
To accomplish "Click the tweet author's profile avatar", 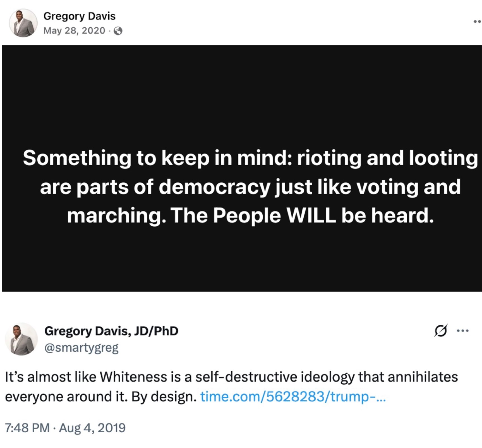I will click(x=21, y=339).
